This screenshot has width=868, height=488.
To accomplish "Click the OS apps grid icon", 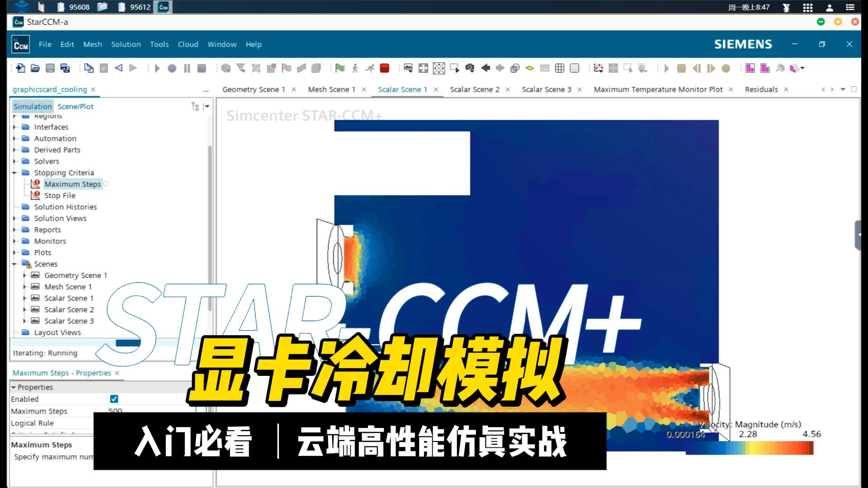I will (808, 7).
